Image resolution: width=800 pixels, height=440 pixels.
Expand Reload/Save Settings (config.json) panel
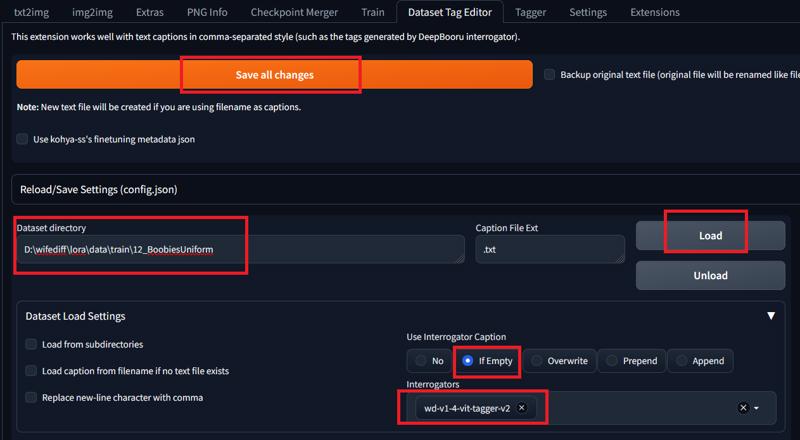pyautogui.click(x=405, y=189)
